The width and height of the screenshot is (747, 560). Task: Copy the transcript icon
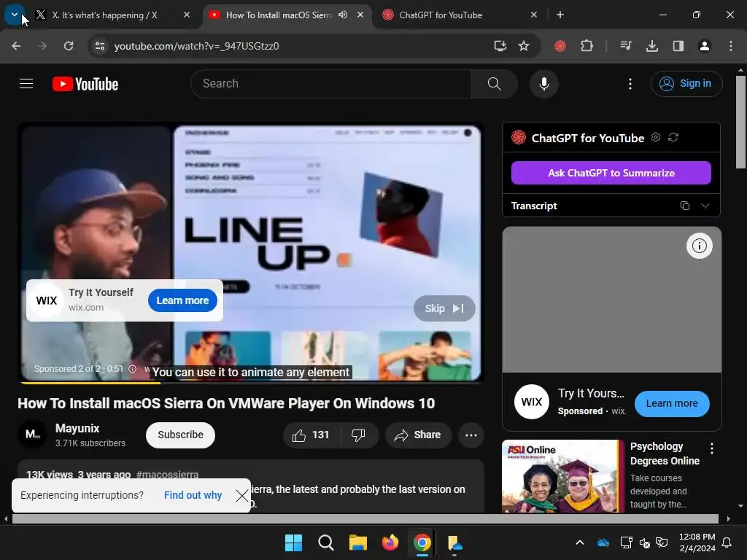(684, 206)
